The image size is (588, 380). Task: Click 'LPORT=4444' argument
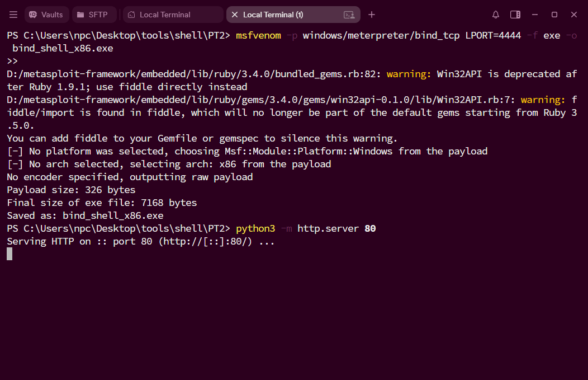pyautogui.click(x=493, y=35)
